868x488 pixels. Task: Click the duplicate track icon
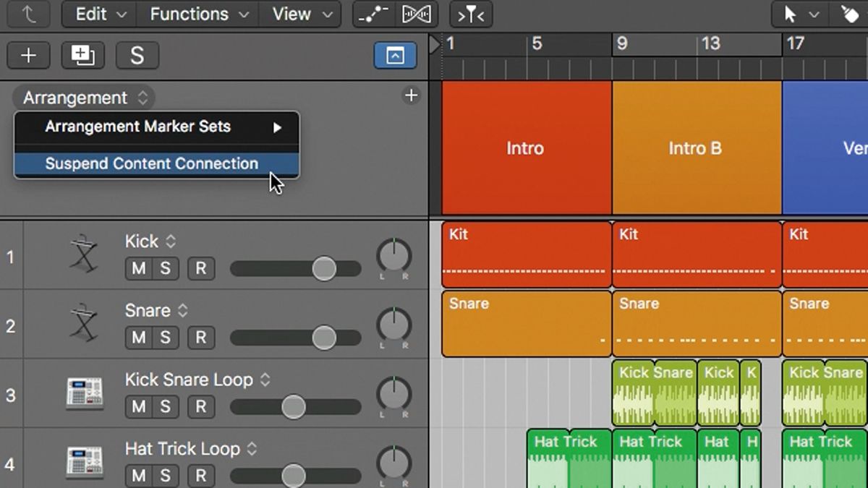click(82, 55)
